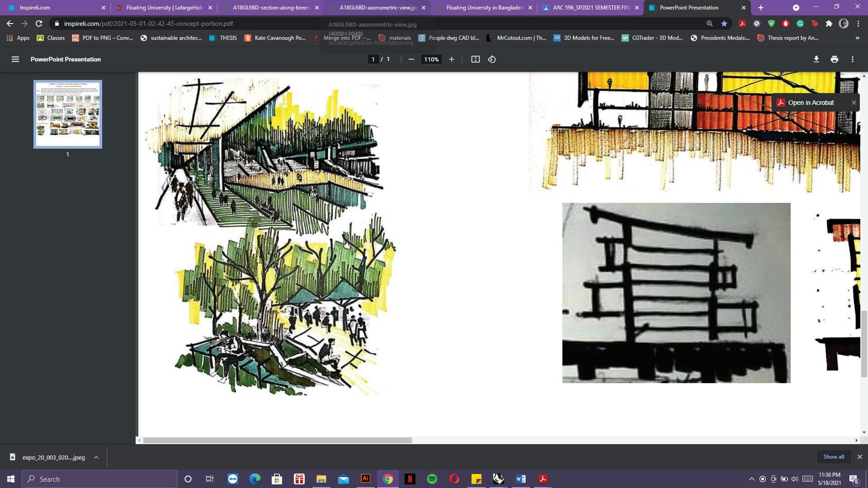Dismiss the Open in Acrobat prompt
This screenshot has height=488, width=868.
coord(854,103)
